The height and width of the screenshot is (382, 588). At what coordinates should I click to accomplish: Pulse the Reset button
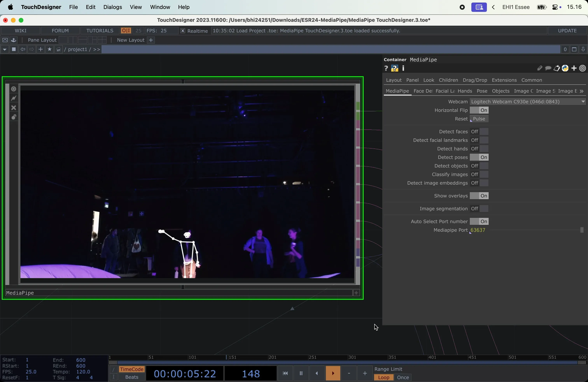coord(479,119)
